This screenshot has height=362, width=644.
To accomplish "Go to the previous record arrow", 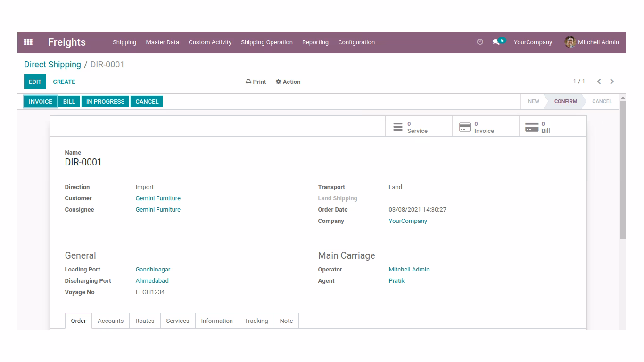I will click(599, 82).
